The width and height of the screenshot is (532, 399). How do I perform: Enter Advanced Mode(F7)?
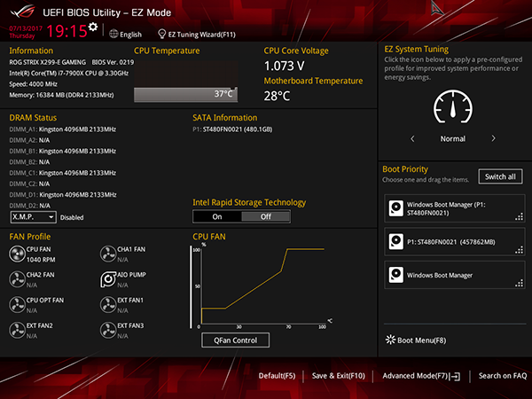point(421,376)
